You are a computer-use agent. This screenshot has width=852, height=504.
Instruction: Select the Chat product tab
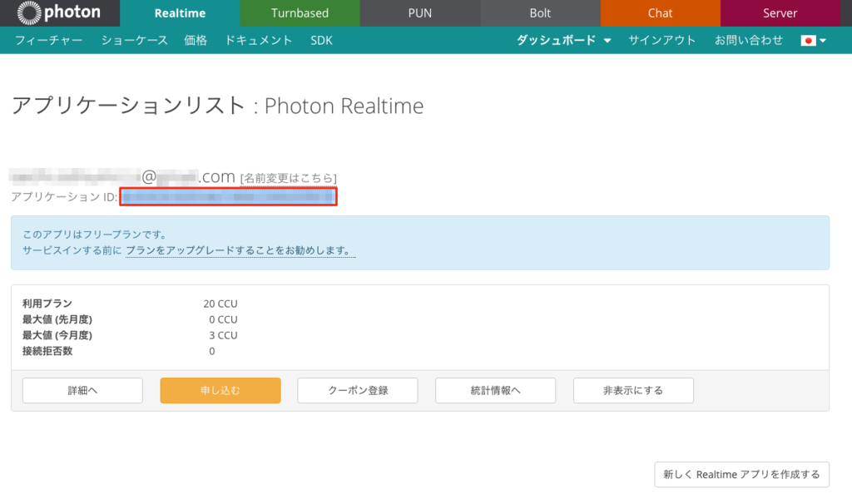pyautogui.click(x=660, y=13)
